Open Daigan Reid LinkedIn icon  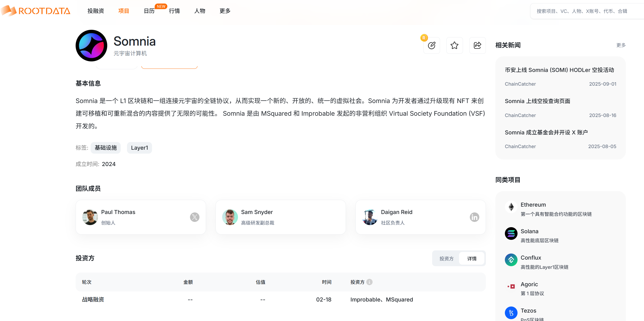click(x=475, y=217)
